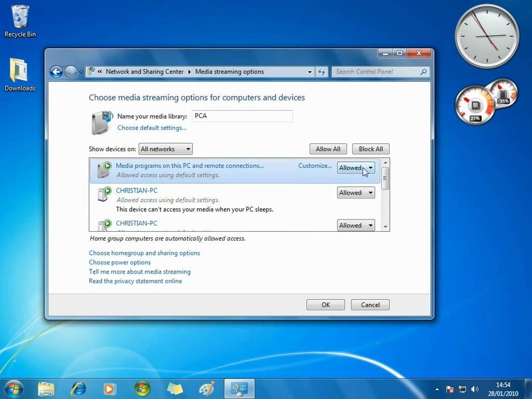The width and height of the screenshot is (532, 399).
Task: Refresh the page with address bar refresh button
Action: click(321, 72)
